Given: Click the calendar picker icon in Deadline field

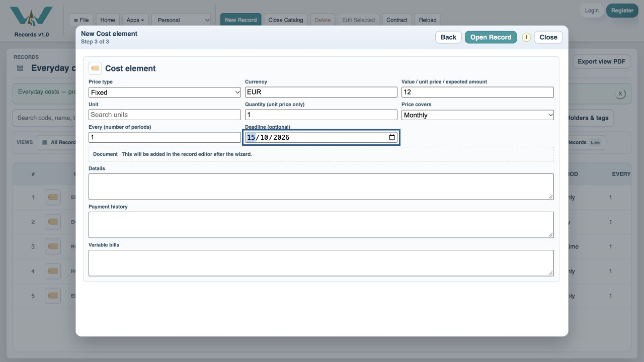Looking at the screenshot, I should coord(392,137).
